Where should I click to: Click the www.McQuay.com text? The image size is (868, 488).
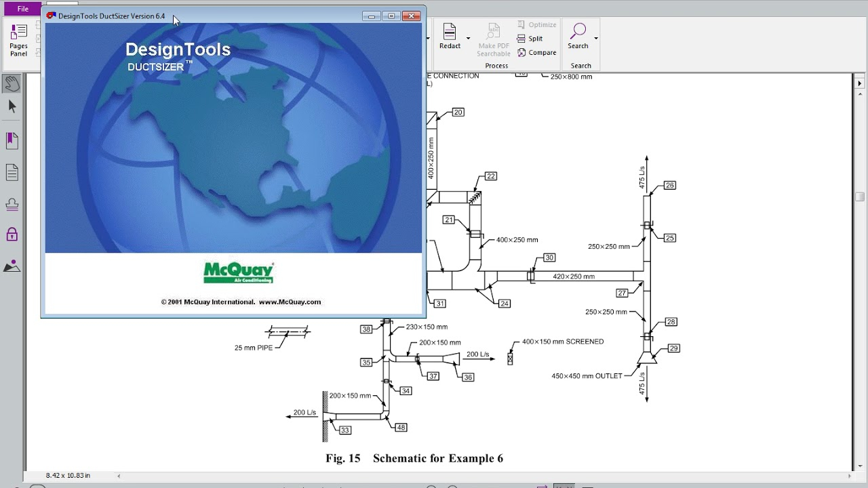coord(290,302)
